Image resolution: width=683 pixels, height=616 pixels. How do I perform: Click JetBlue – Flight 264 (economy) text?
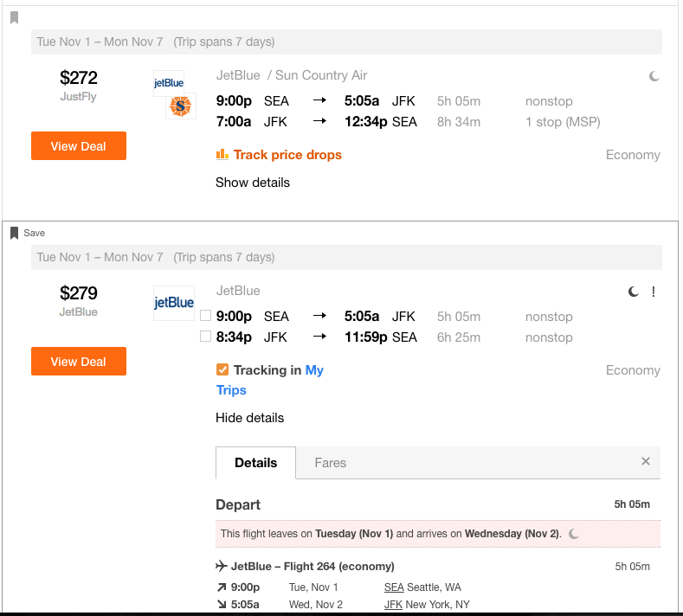313,567
